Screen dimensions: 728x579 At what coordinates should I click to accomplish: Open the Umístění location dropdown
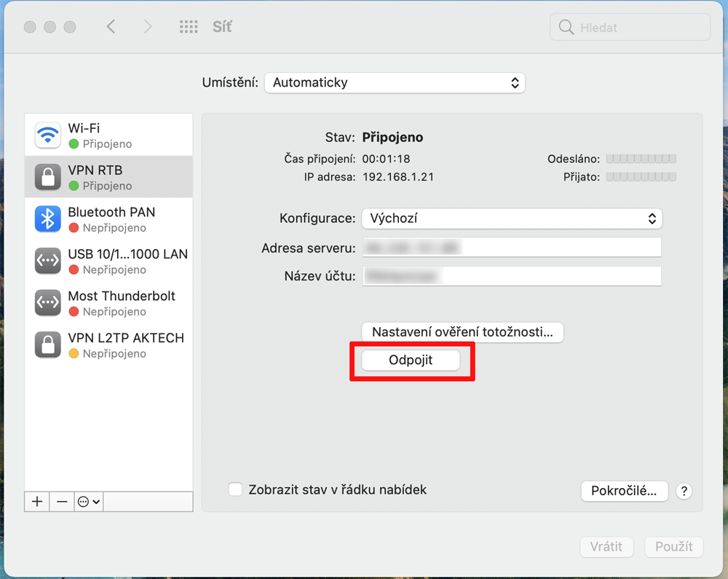coord(395,82)
